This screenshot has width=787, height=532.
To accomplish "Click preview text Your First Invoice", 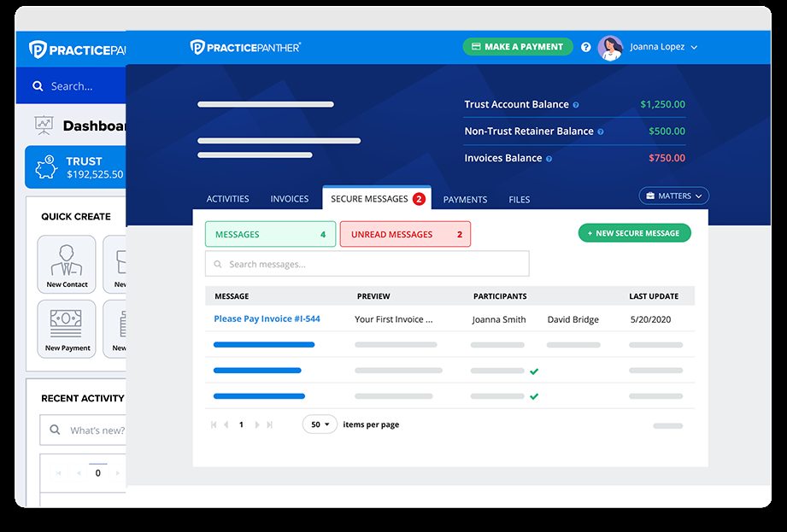I will tap(393, 319).
